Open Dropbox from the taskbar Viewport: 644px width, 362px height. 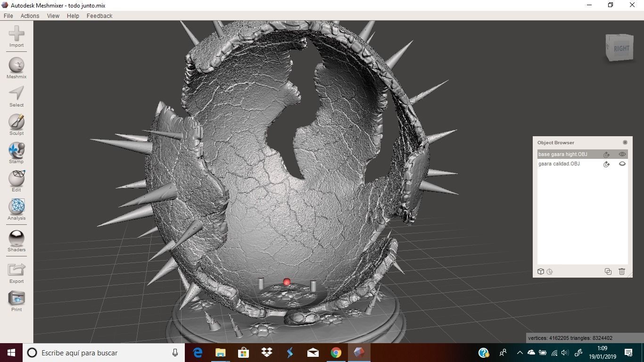click(266, 353)
